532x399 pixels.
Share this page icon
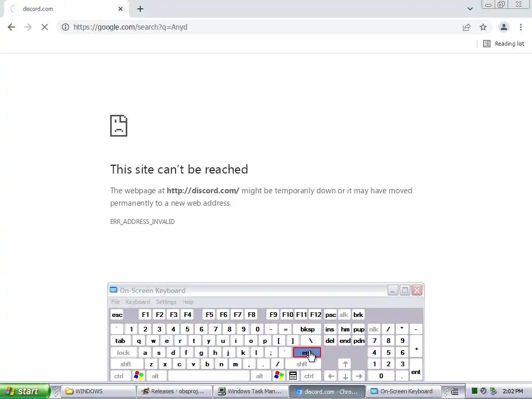[x=467, y=27]
